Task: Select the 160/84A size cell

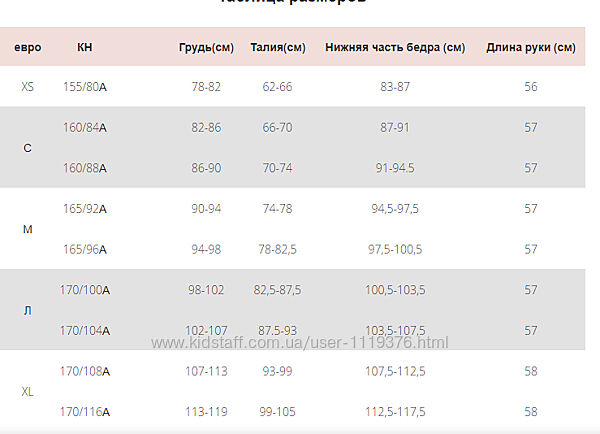Action: click(84, 128)
